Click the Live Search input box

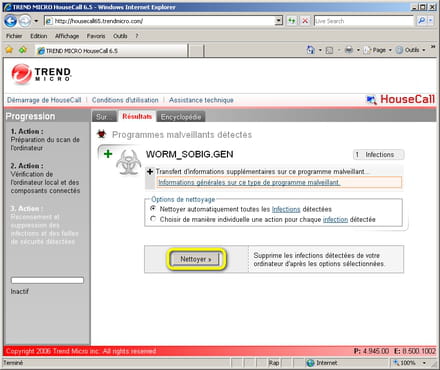click(364, 21)
